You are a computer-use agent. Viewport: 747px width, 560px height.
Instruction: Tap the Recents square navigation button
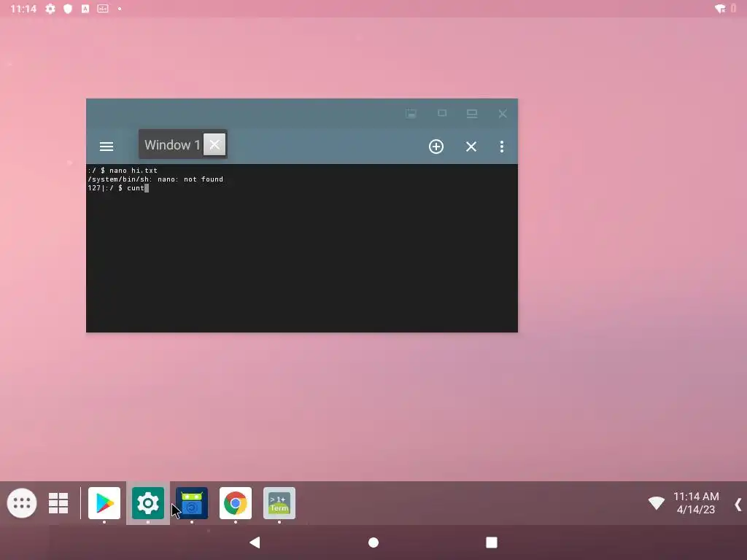(492, 542)
